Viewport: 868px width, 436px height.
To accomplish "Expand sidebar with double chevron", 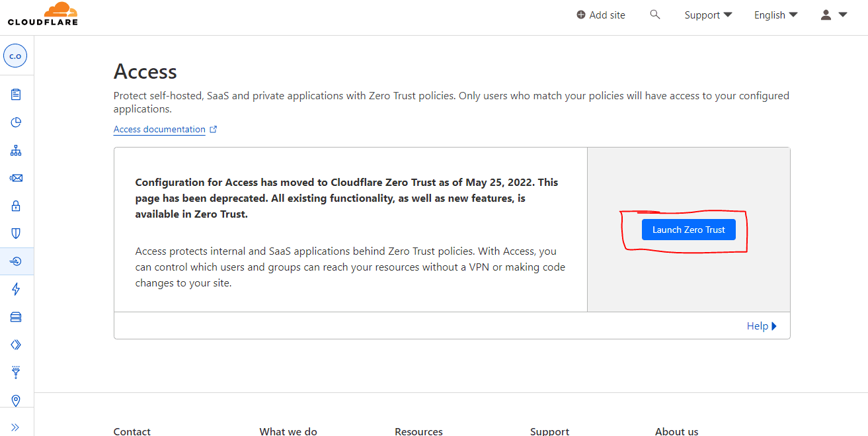I will [x=16, y=427].
